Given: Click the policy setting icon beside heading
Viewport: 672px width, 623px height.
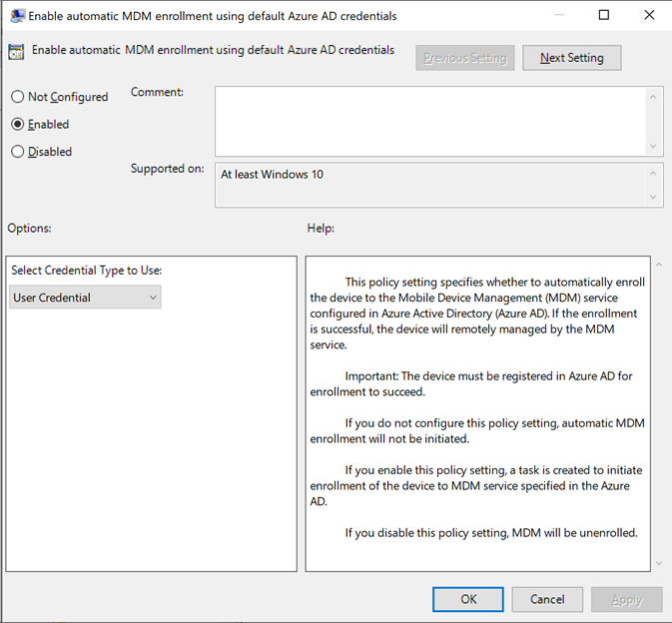Looking at the screenshot, I should 16,52.
